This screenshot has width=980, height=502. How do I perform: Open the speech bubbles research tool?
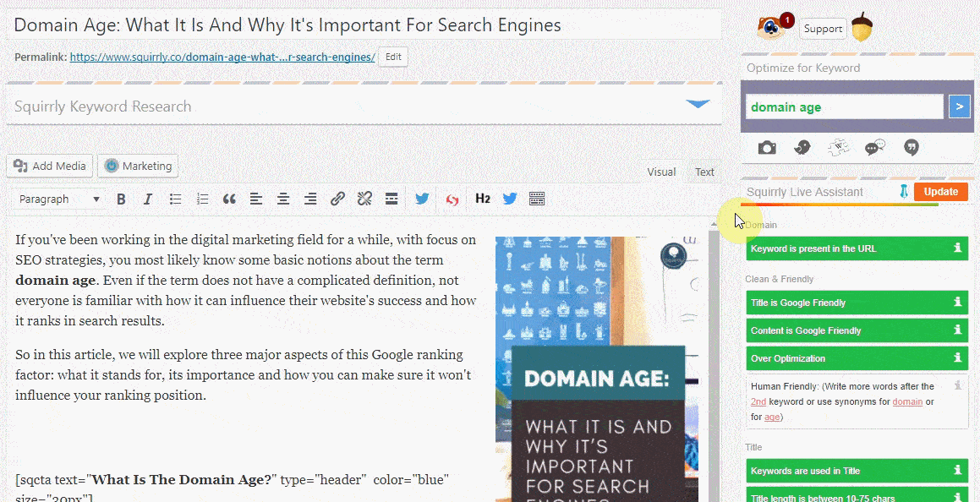pos(875,148)
